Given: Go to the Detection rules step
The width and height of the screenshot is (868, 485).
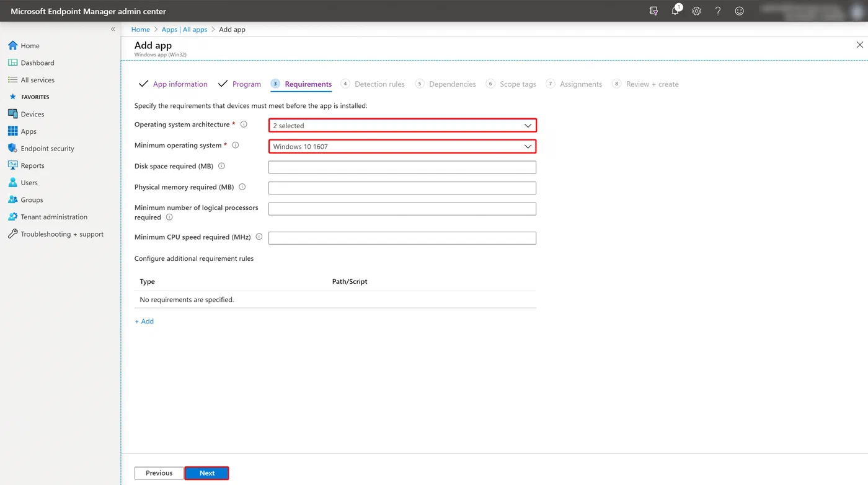Looking at the screenshot, I should pyautogui.click(x=373, y=84).
